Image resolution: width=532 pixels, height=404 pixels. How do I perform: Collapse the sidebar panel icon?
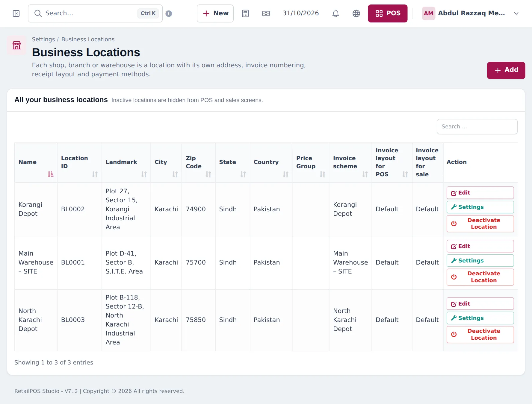16,13
